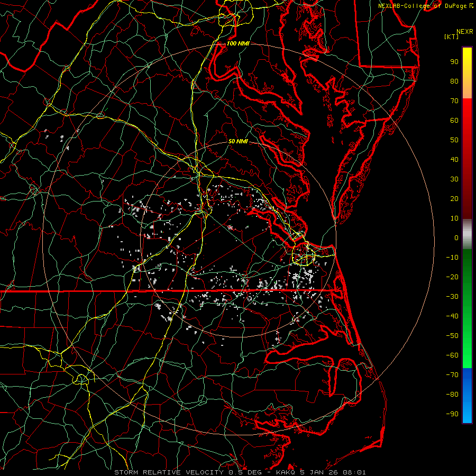The image size is (476, 476).
Task: Click the positive 50 scale value
Action: [454, 140]
